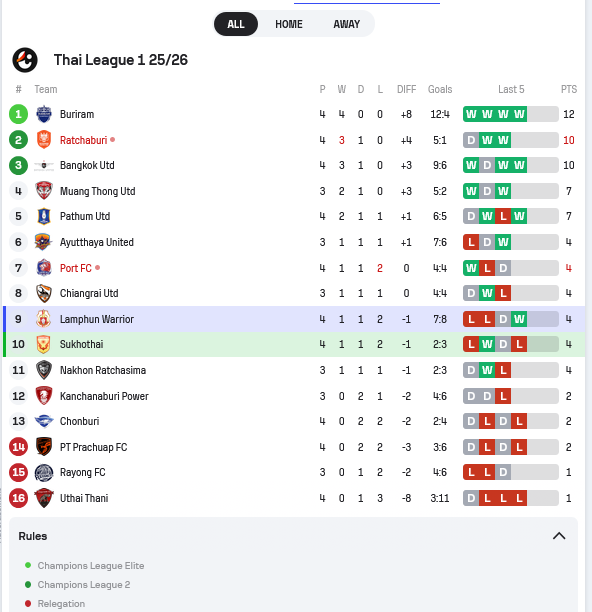The height and width of the screenshot is (612, 592).
Task: Open the Port FC team crest
Action: tap(44, 268)
